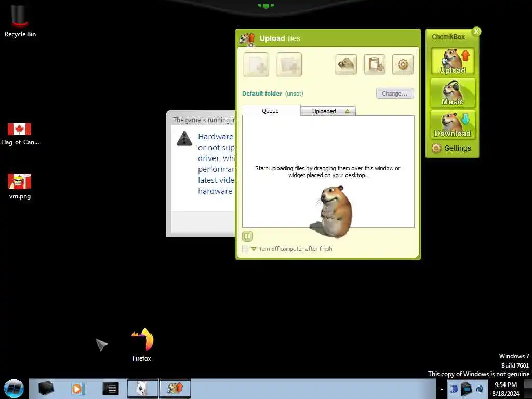The height and width of the screenshot is (399, 532).
Task: Enable Turn off computer after finish checkbox
Action: pos(245,249)
